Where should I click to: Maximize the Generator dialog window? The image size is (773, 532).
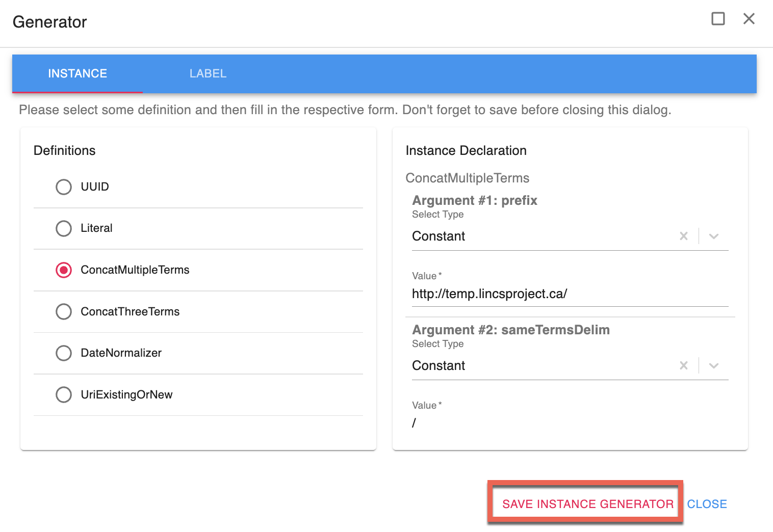tap(718, 19)
